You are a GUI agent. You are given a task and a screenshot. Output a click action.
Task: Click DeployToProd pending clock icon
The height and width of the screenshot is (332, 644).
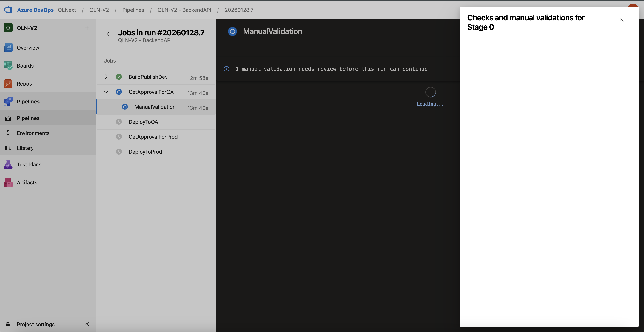click(x=119, y=152)
